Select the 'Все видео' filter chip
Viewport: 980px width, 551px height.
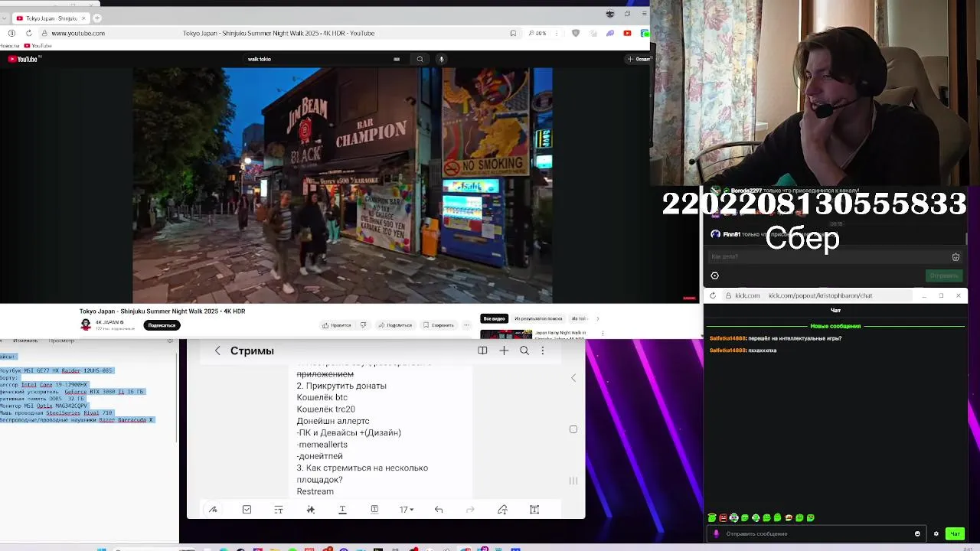[494, 318]
